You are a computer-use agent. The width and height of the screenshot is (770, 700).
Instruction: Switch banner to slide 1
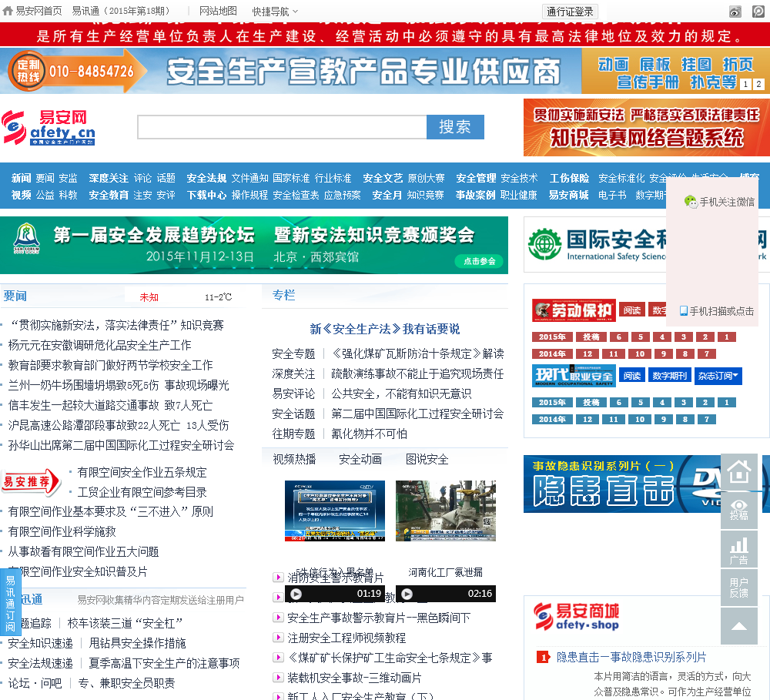tap(745, 84)
